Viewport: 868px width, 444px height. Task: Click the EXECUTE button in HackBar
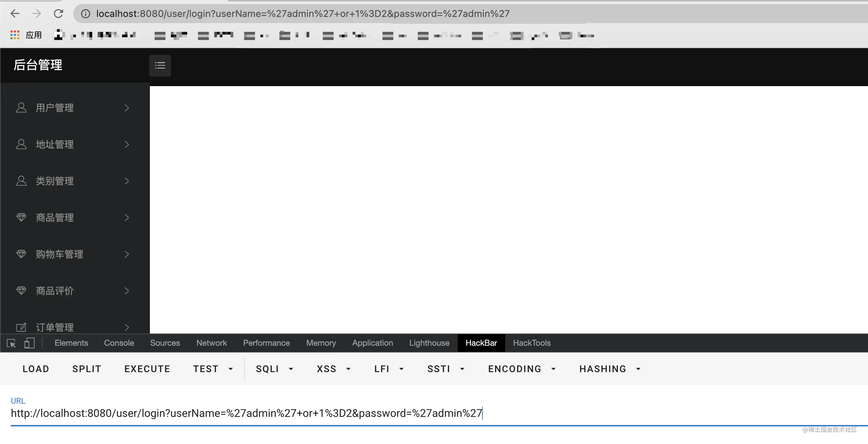coord(147,369)
